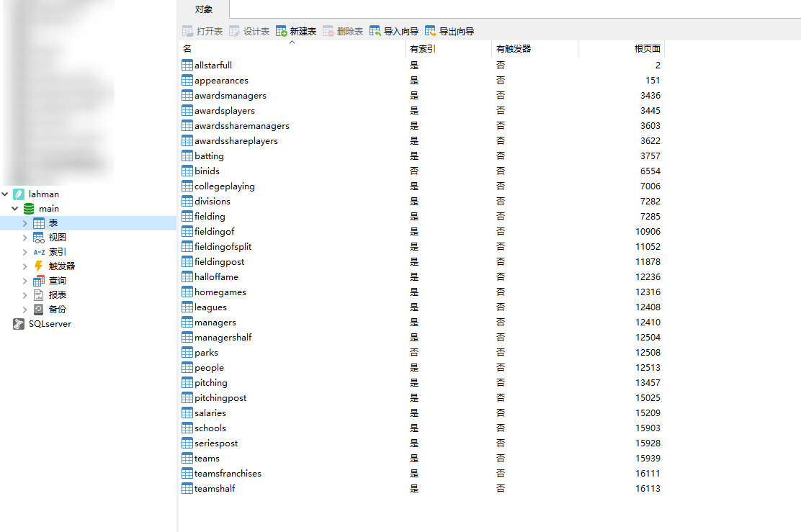Select the teamsfranchises table name

228,473
